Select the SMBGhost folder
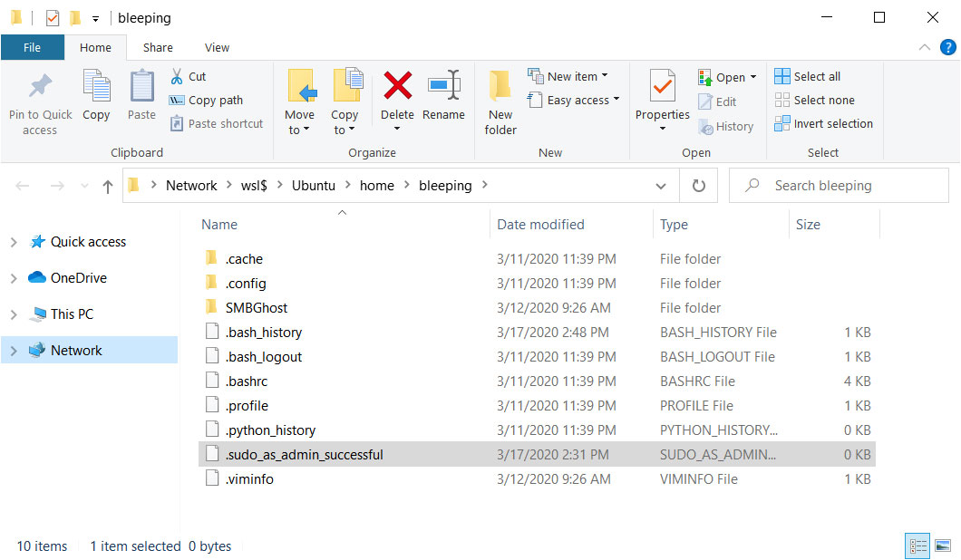Screen dimensions: 961x560 coord(537,308)
